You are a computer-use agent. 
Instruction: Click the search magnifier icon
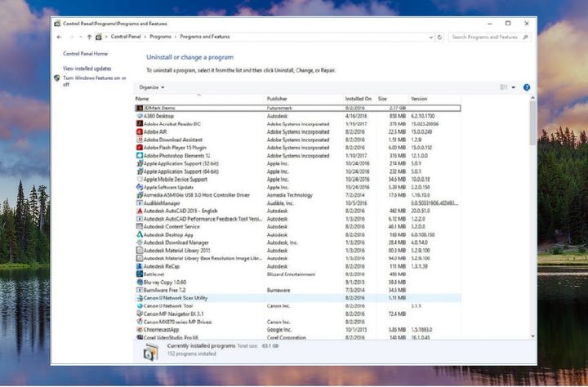pyautogui.click(x=525, y=37)
